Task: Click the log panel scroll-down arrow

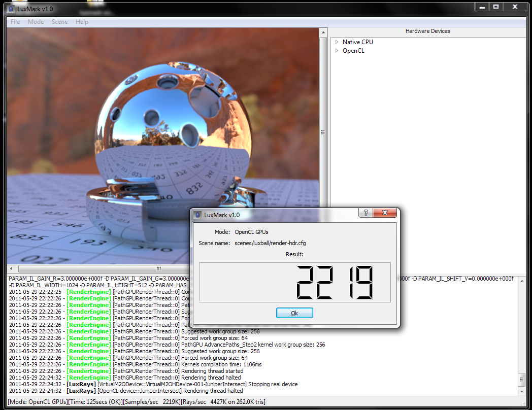Action: click(522, 391)
